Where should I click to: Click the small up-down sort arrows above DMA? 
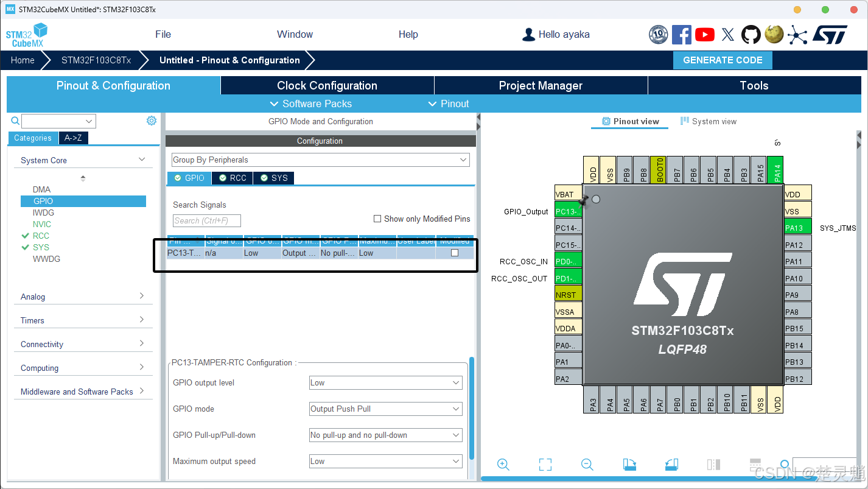83,178
